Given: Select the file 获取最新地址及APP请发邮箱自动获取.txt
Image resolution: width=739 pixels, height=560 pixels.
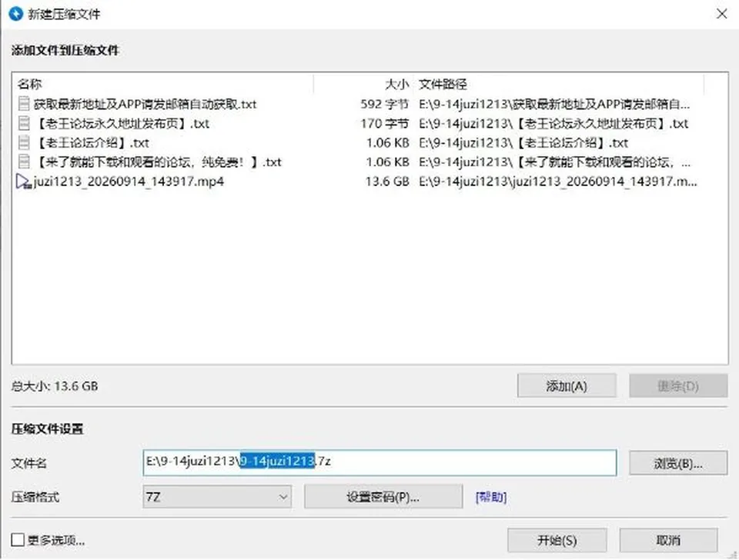Looking at the screenshot, I should click(145, 104).
